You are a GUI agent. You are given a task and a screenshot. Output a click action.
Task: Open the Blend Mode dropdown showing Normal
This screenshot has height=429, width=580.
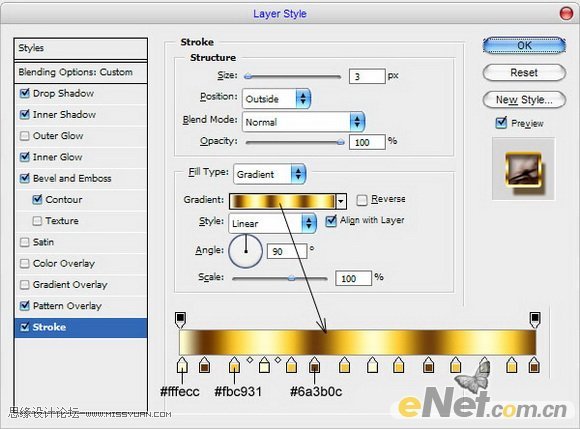(303, 122)
